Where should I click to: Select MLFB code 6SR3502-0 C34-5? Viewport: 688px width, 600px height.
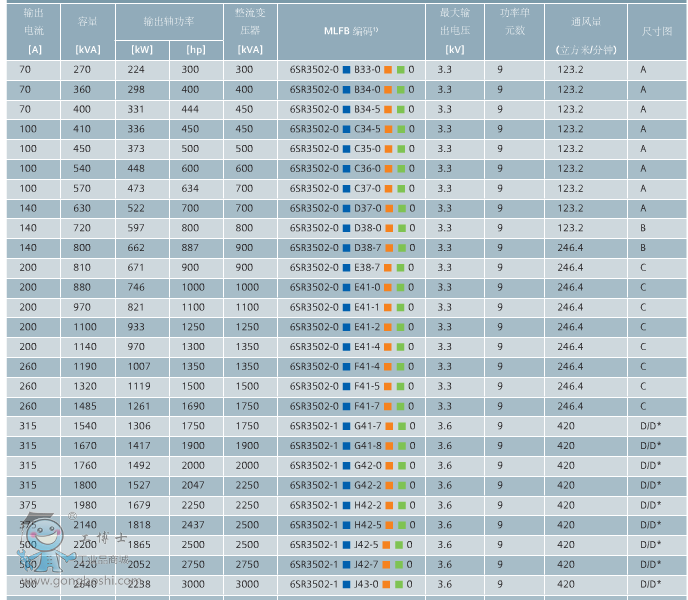[352, 129]
